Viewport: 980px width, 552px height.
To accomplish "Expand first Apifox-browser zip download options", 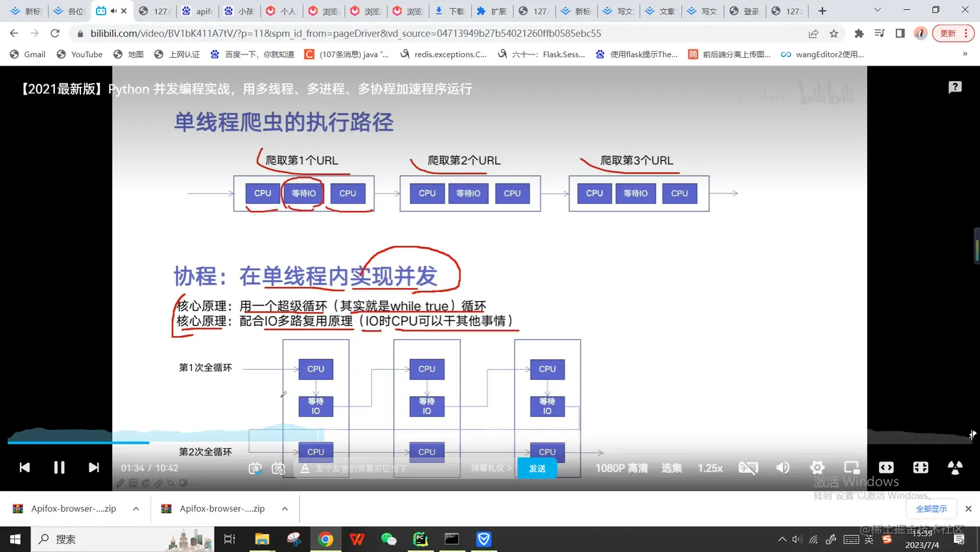I will coord(136,509).
